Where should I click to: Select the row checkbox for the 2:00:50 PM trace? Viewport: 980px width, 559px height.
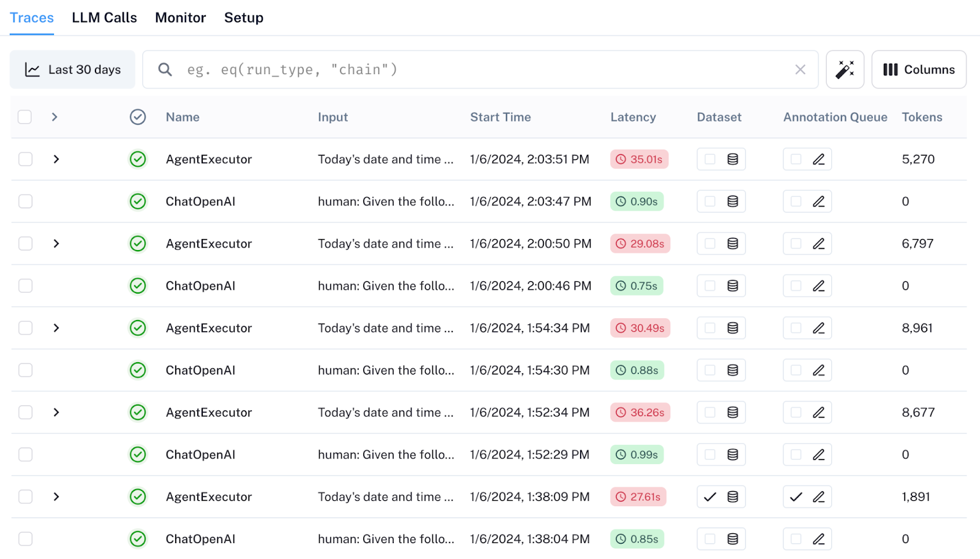click(25, 244)
